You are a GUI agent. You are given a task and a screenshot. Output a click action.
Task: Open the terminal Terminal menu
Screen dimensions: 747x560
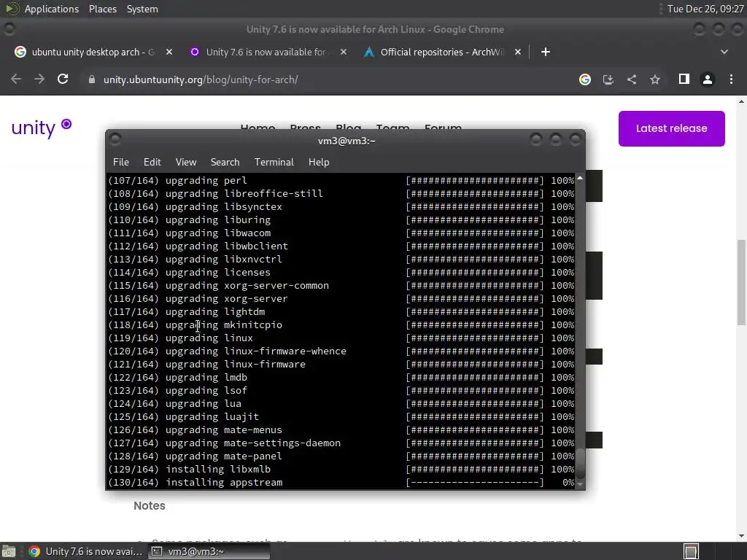(x=274, y=162)
